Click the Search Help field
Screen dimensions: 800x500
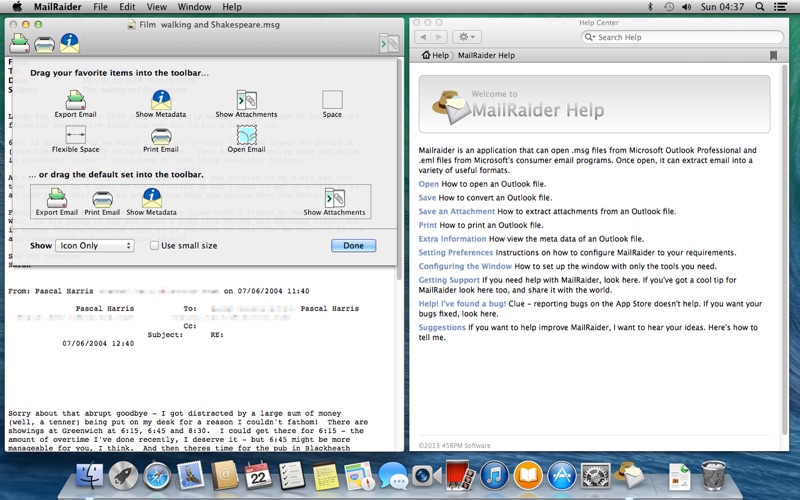pos(682,37)
